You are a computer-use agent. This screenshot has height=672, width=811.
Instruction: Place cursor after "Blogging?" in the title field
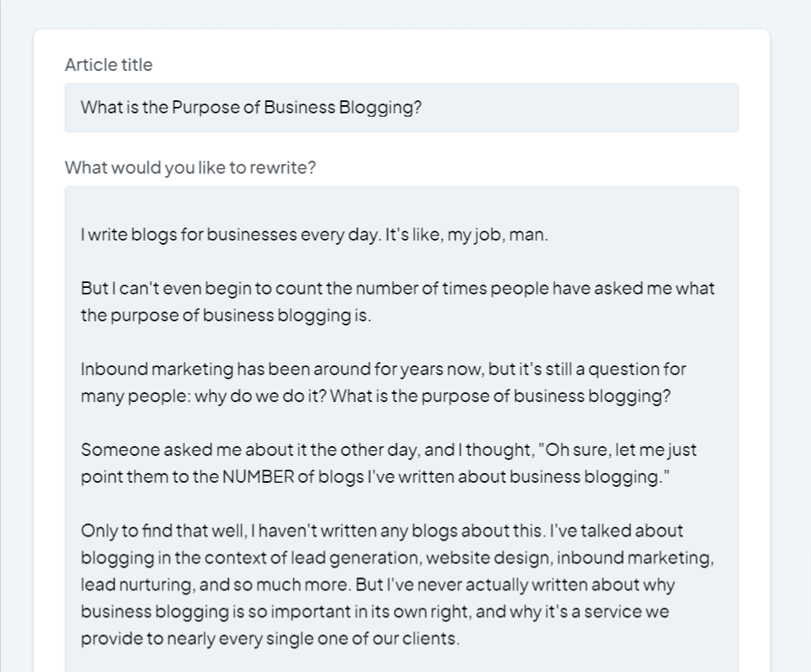click(423, 108)
